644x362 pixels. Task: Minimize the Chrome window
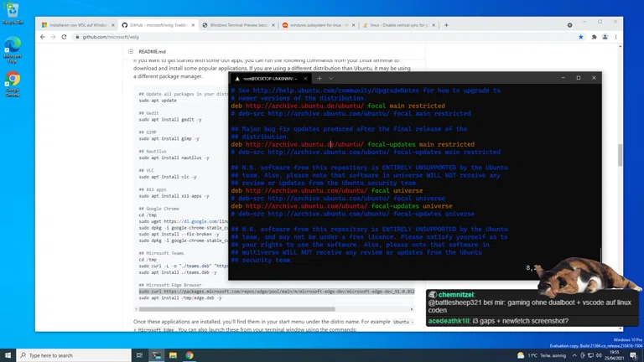click(584, 22)
